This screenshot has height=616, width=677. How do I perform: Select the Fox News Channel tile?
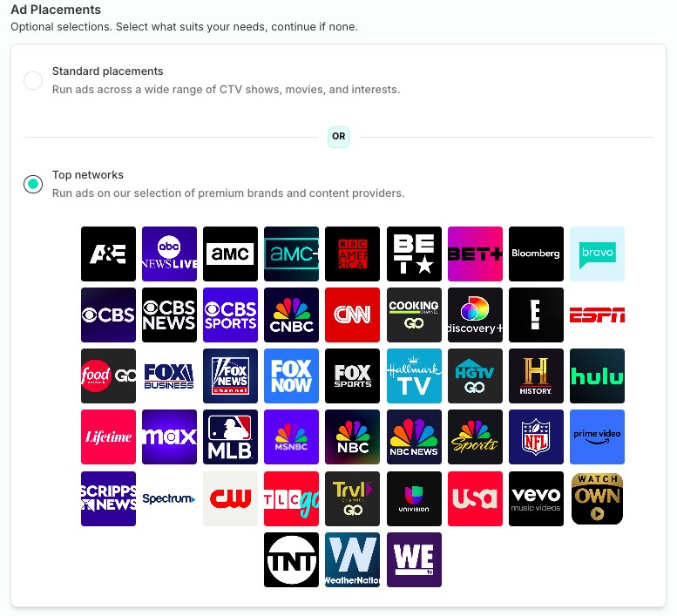[231, 376]
